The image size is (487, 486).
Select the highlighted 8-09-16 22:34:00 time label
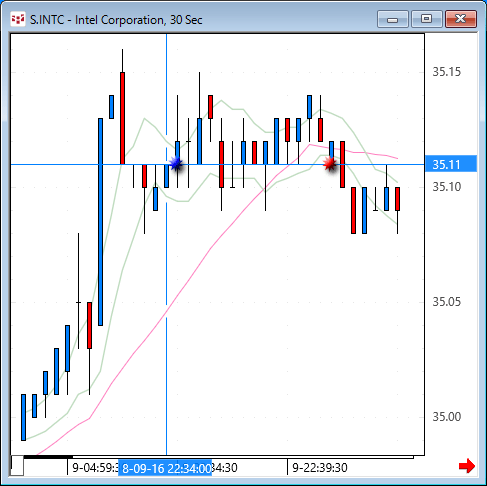[165, 468]
